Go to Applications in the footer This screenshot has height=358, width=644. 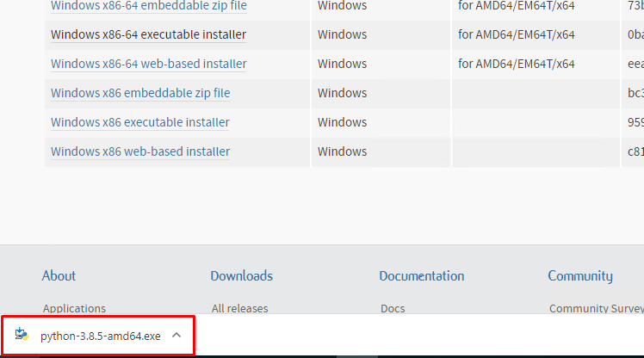click(74, 308)
